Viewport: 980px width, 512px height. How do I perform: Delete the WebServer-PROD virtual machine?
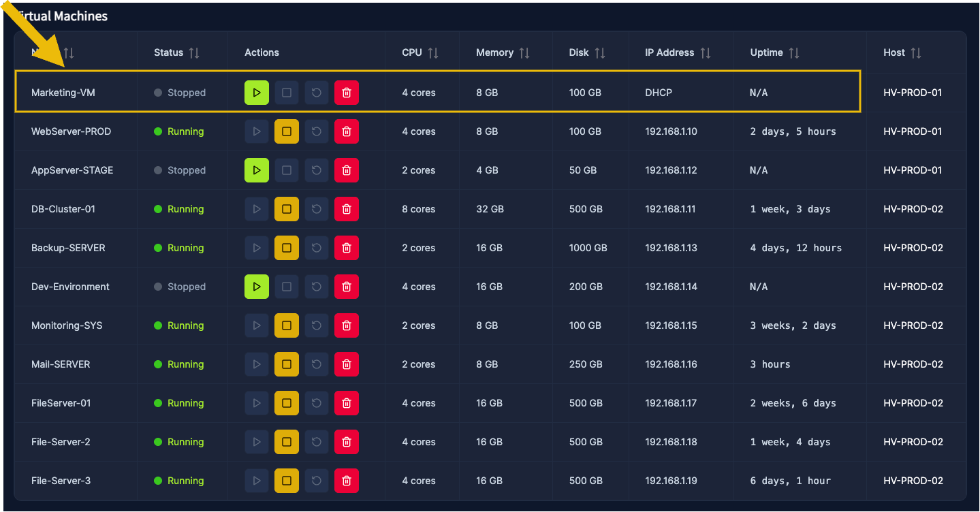[x=346, y=131]
